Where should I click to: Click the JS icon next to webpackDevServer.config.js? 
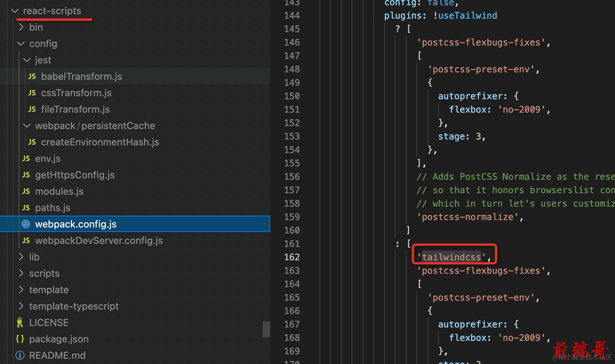point(26,241)
